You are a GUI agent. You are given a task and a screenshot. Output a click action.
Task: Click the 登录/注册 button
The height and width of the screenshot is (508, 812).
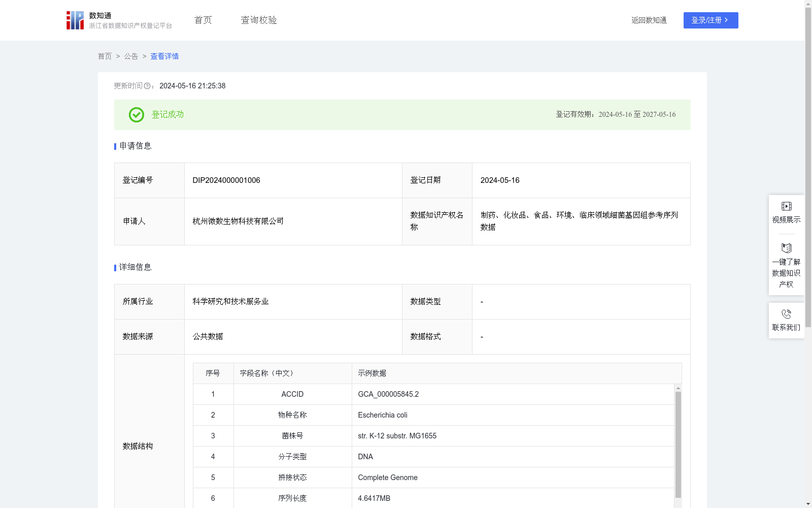click(710, 20)
